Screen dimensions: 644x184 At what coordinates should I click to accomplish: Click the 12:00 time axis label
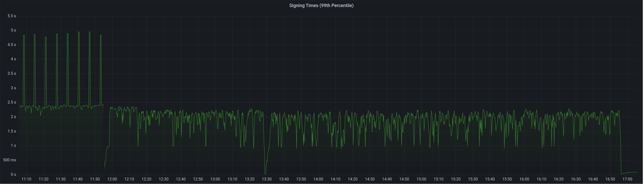[x=112, y=179]
